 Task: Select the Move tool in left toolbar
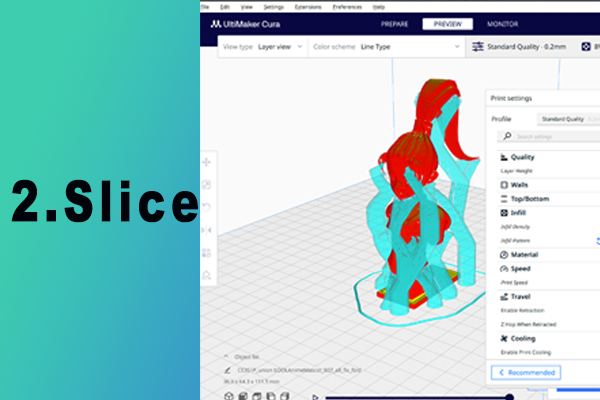[207, 162]
